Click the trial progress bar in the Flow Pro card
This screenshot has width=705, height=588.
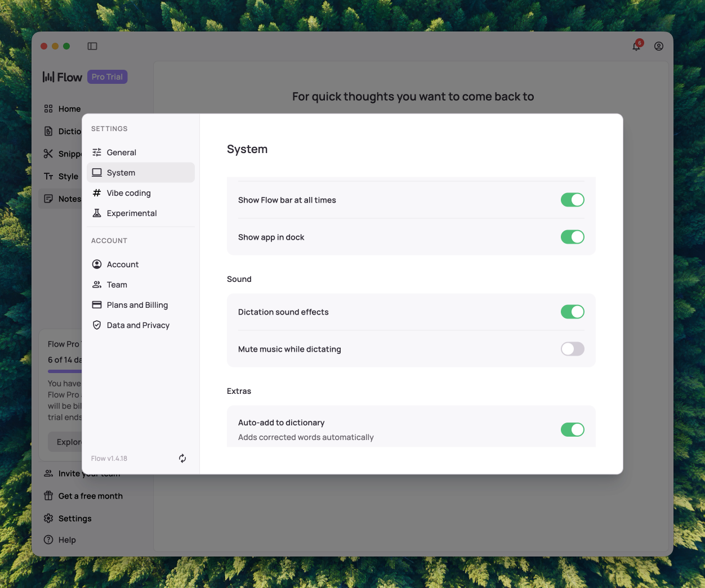click(65, 371)
